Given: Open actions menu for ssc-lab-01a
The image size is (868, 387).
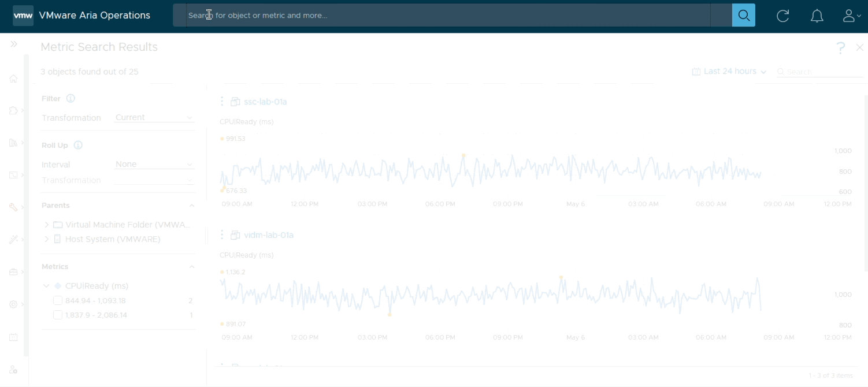Looking at the screenshot, I should coord(222,102).
